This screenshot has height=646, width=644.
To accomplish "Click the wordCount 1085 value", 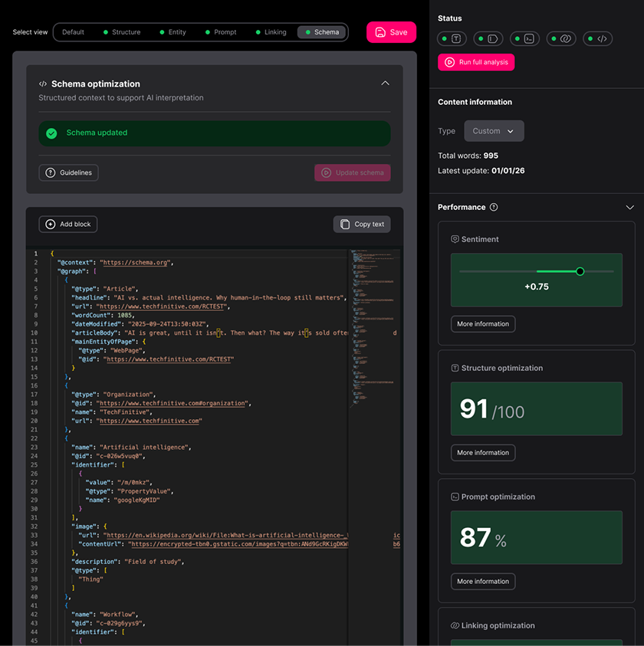I will coord(126,315).
